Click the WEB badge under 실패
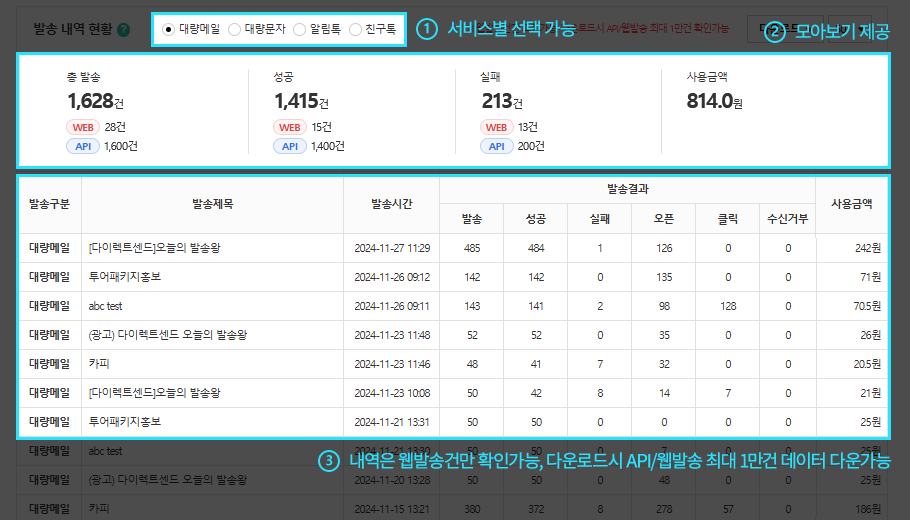Viewport: 910px width, 520px height. (497, 127)
